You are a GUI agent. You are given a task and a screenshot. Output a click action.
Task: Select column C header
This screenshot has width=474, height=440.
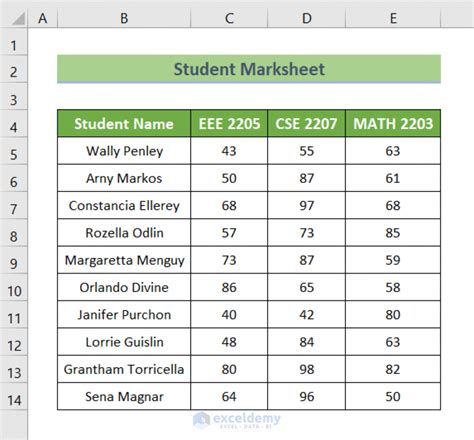(229, 18)
